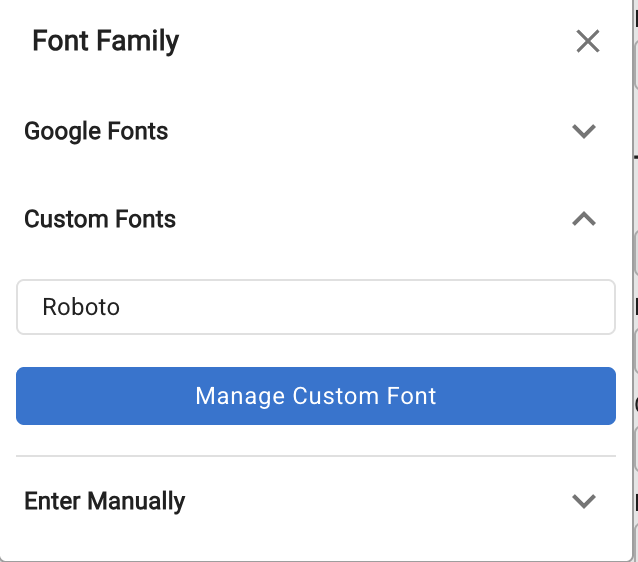The height and width of the screenshot is (562, 638).
Task: Click the Custom Fonts label text
Action: [100, 219]
